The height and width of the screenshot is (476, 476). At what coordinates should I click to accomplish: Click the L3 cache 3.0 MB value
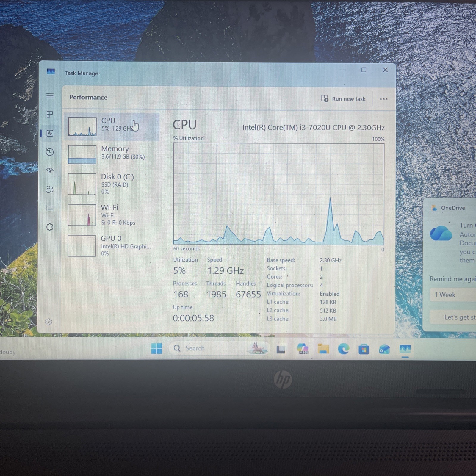(x=328, y=319)
